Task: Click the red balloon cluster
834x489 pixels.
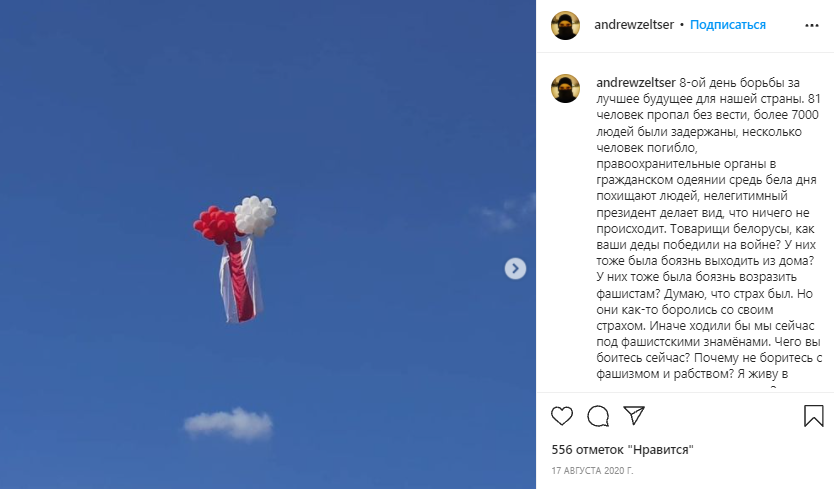Action: [x=215, y=225]
